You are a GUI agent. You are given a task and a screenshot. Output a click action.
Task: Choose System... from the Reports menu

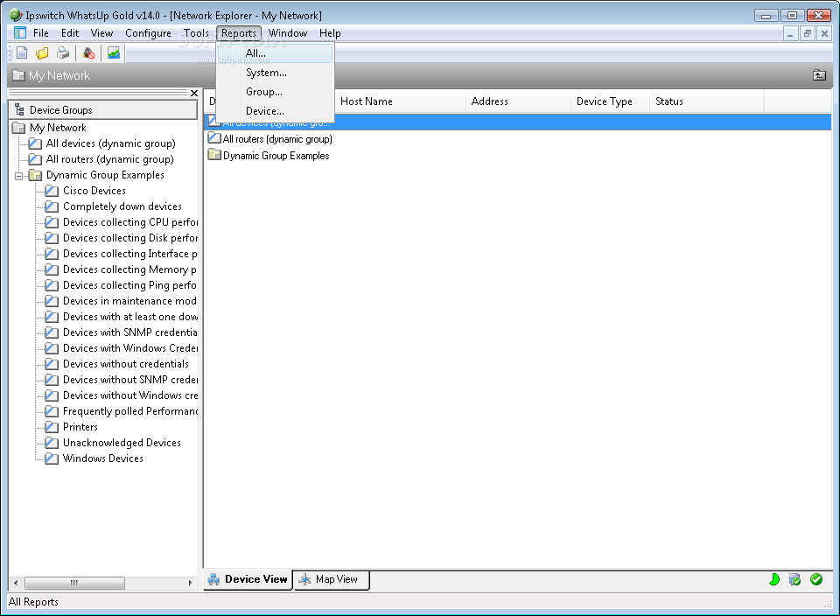(x=276, y=73)
